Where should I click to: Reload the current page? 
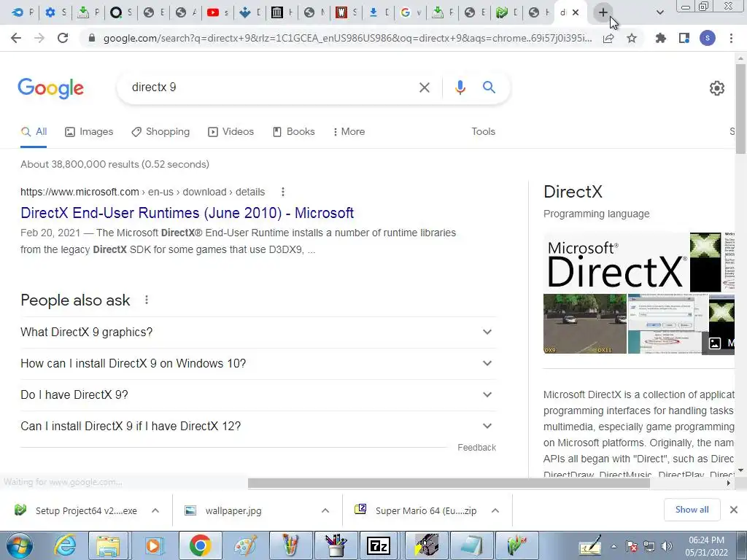point(63,38)
